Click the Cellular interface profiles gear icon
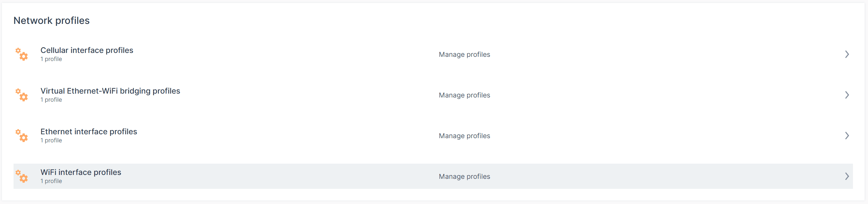Viewport: 868px width, 204px height. point(22,54)
